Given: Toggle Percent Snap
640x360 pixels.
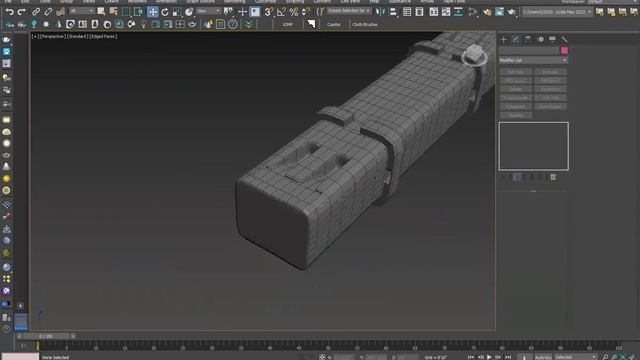Looking at the screenshot, I should pyautogui.click(x=293, y=12).
